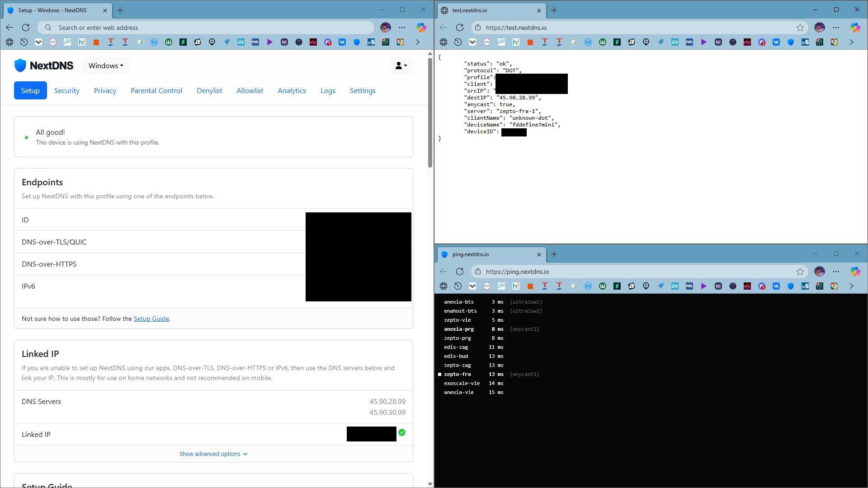Open Copilot in the ping.nextdns.io window

coord(855,272)
